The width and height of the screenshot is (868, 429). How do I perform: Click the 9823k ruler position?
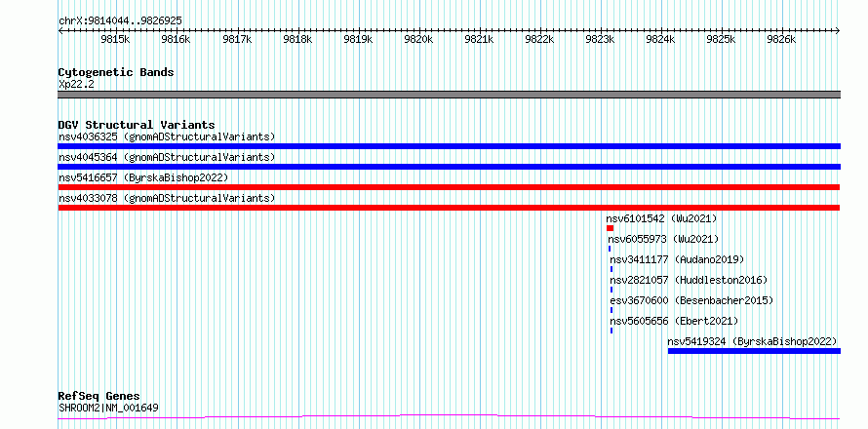click(x=601, y=39)
